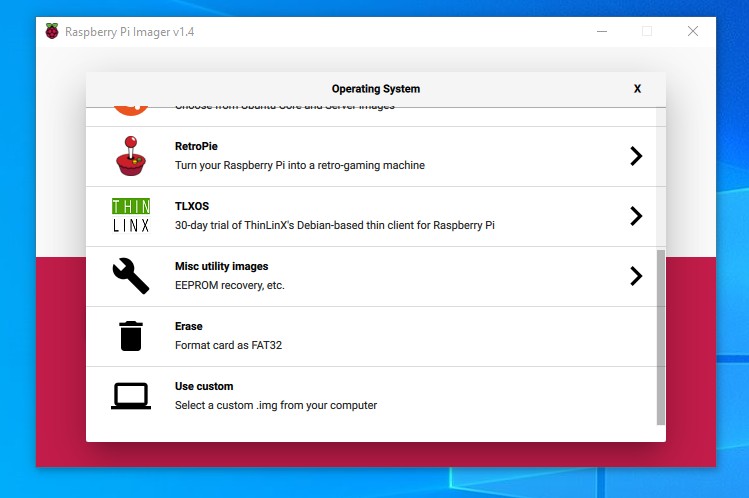Pick the Use custom option label

click(204, 386)
